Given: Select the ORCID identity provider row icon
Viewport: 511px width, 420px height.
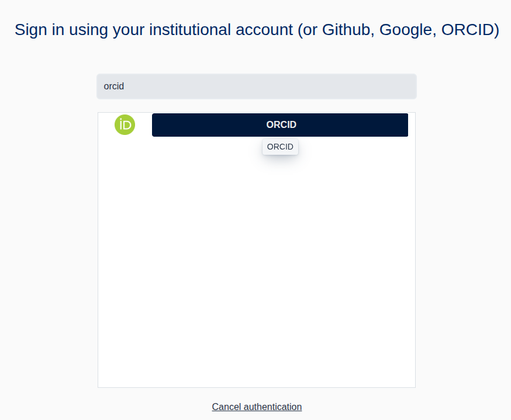Looking at the screenshot, I should (x=125, y=124).
